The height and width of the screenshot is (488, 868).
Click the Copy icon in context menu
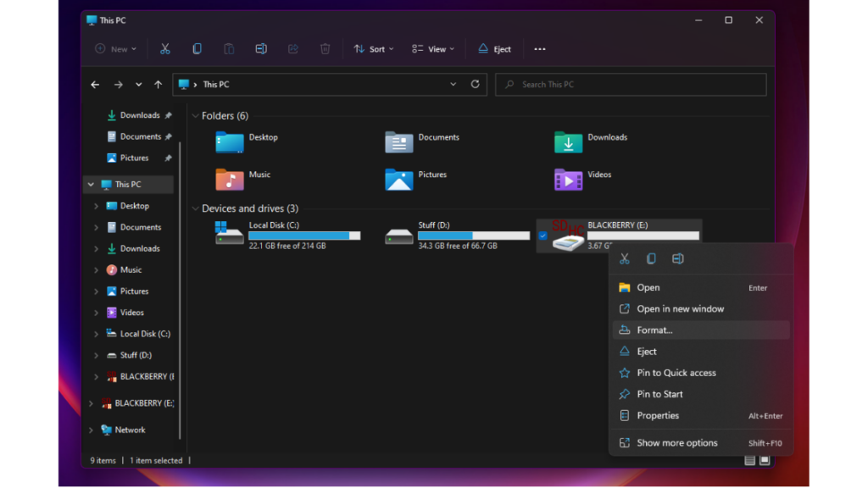pos(651,258)
